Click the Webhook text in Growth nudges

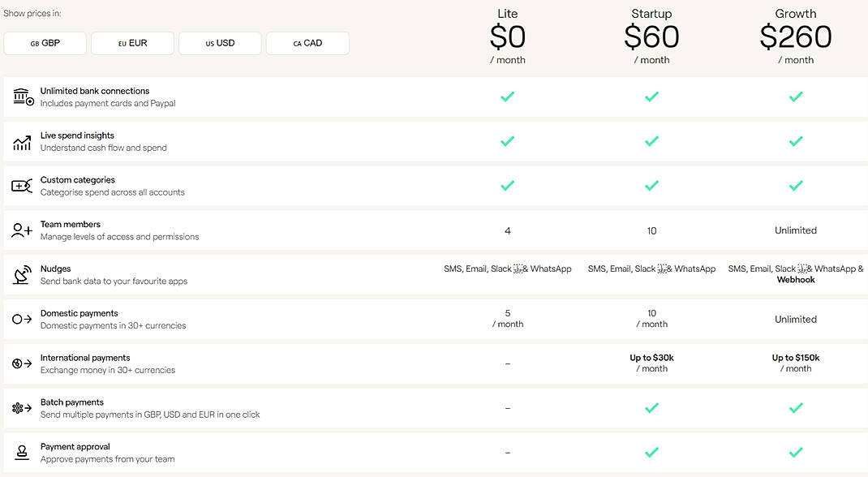click(x=796, y=280)
